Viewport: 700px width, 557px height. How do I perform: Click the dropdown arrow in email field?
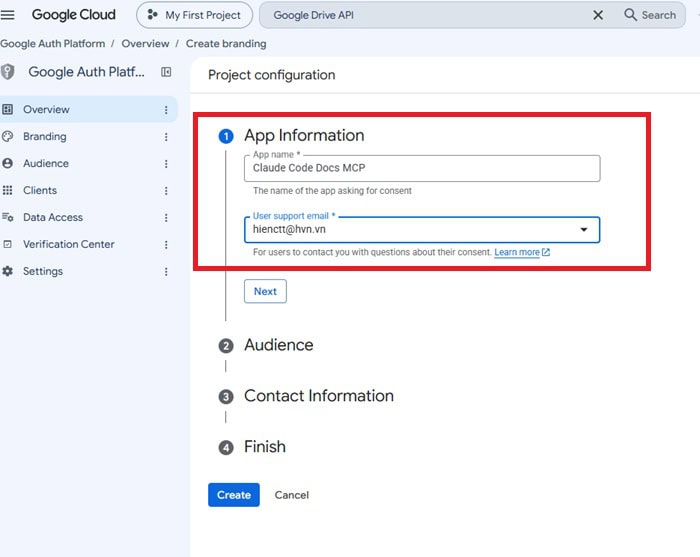coord(583,230)
